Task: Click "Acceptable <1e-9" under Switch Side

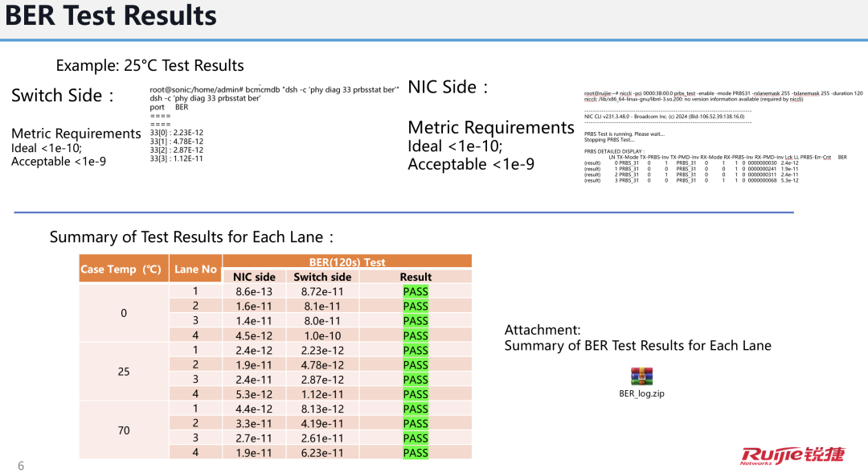Action: coord(59,161)
